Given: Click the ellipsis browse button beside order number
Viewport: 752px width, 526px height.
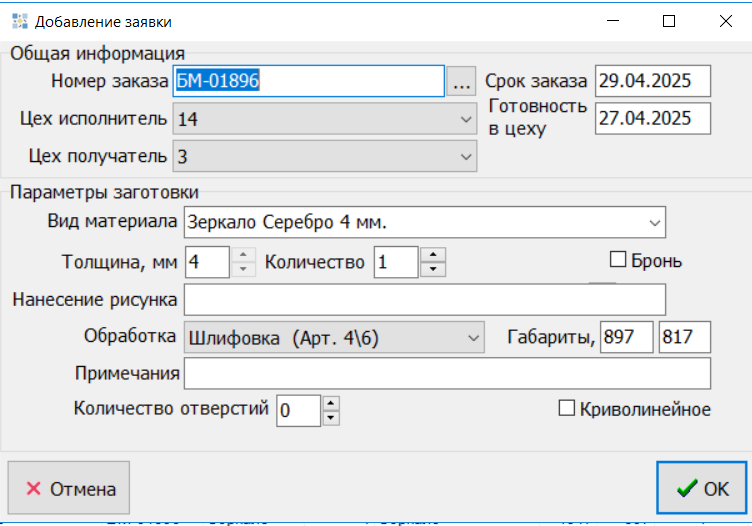Looking at the screenshot, I should click(460, 82).
